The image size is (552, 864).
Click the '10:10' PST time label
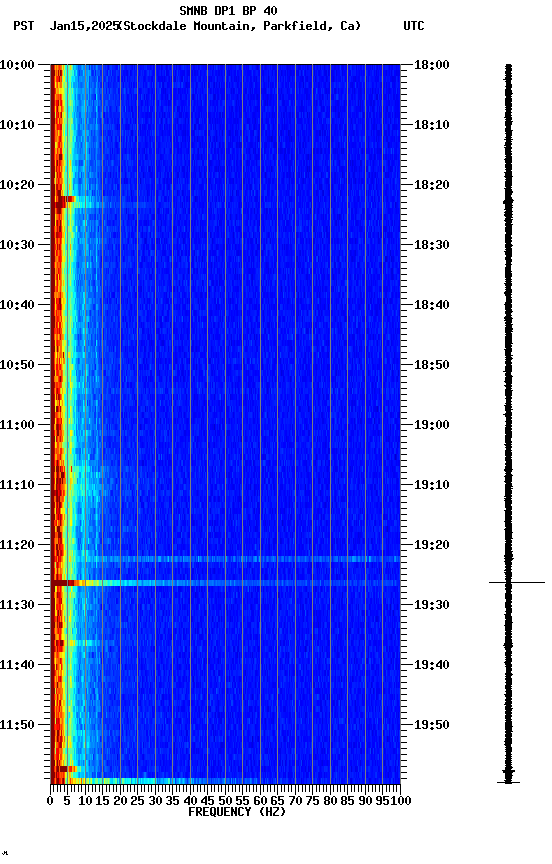[x=17, y=125]
